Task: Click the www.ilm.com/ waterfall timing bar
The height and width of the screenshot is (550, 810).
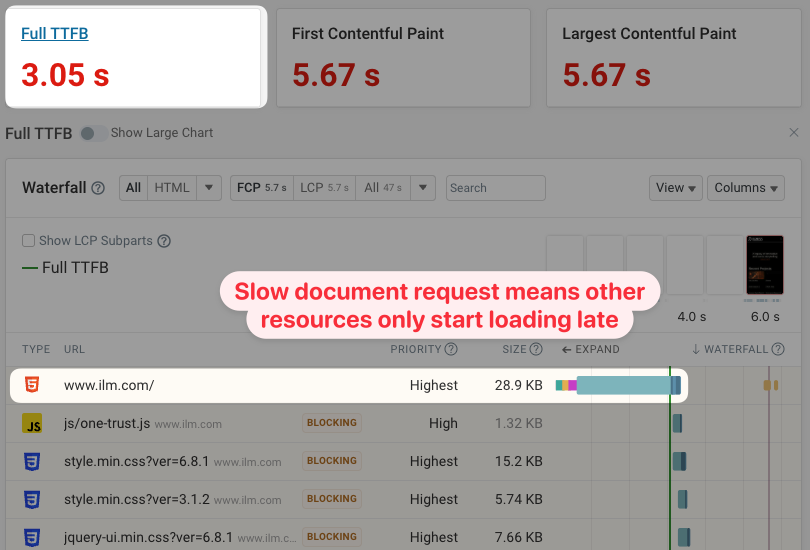Action: coord(618,385)
